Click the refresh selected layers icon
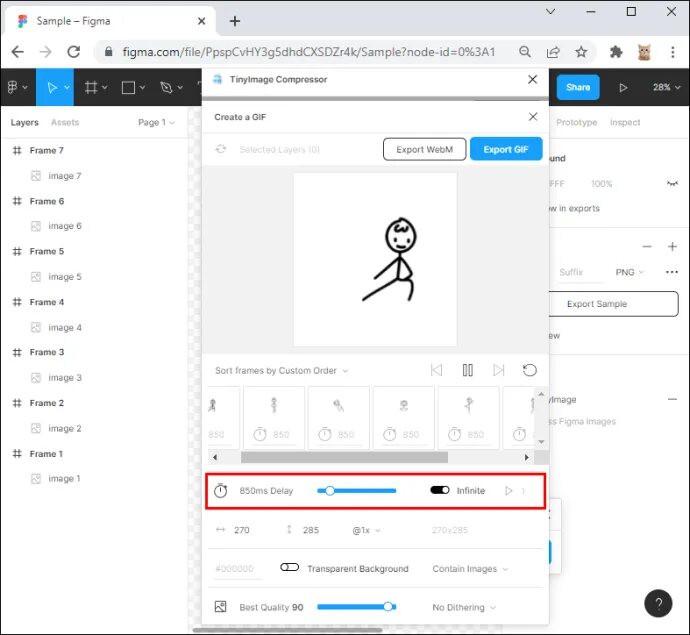 tap(220, 149)
